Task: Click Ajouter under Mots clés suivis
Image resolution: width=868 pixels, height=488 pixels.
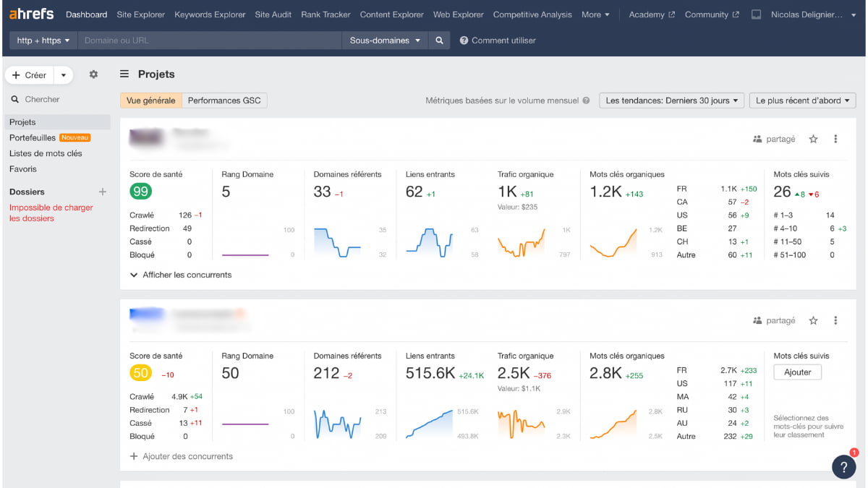Action: 797,372
